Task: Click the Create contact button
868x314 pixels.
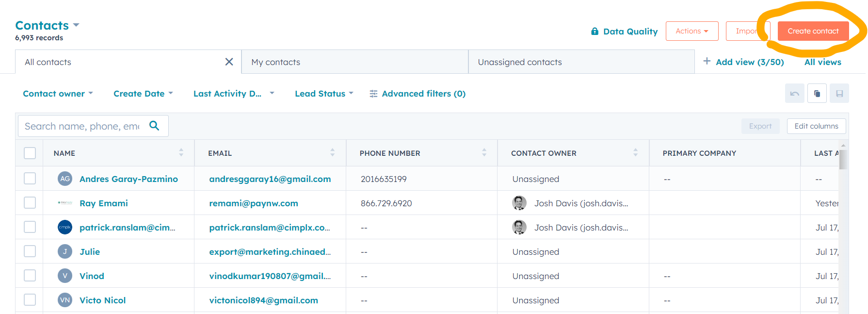Action: coord(813,31)
